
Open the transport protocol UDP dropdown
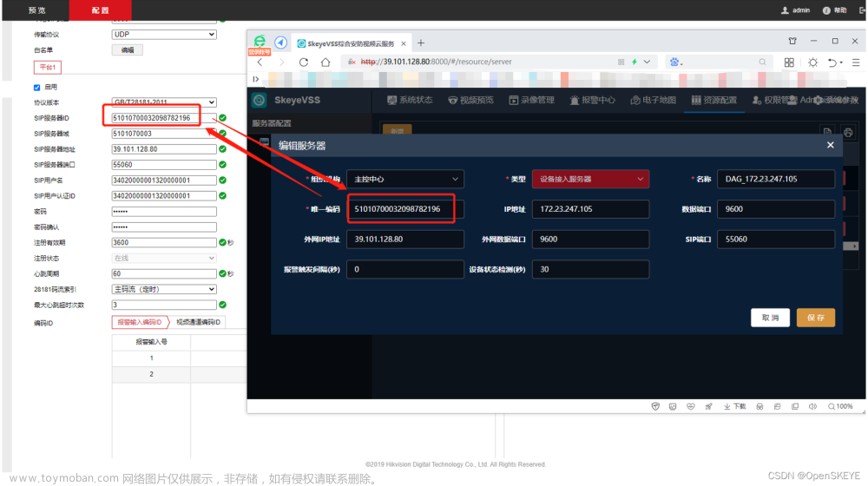coord(164,35)
